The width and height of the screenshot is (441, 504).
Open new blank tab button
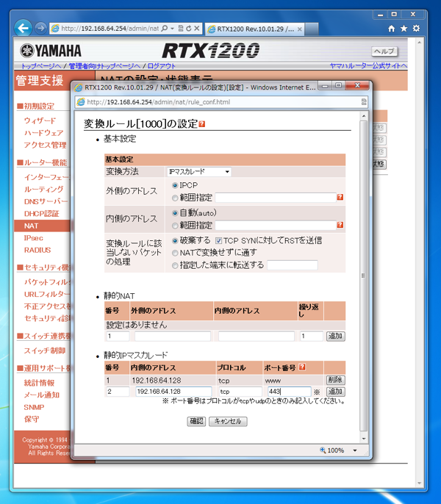coord(312,29)
